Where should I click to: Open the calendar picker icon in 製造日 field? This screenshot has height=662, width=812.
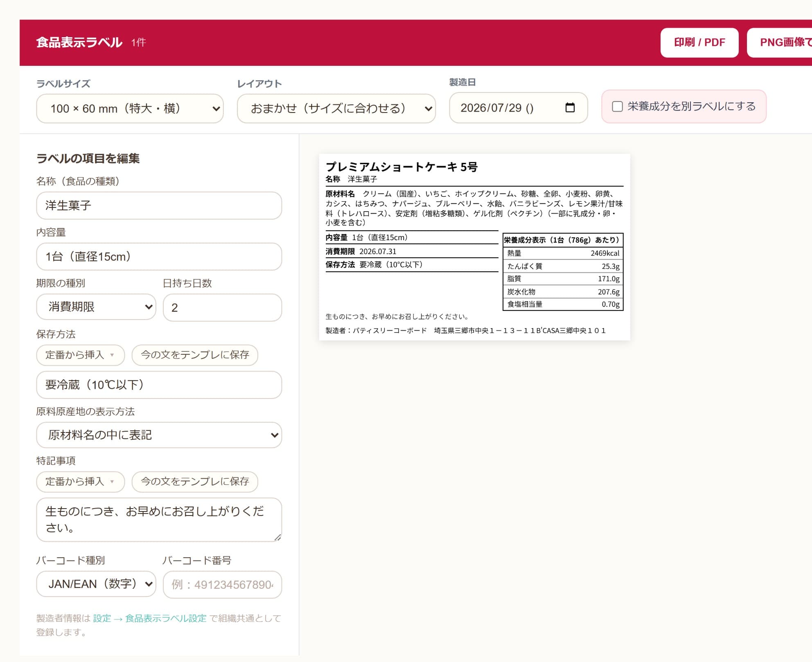(x=570, y=108)
